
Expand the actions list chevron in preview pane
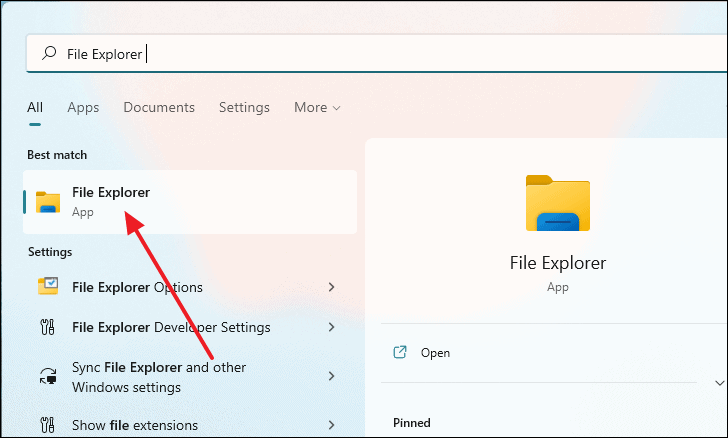point(719,383)
